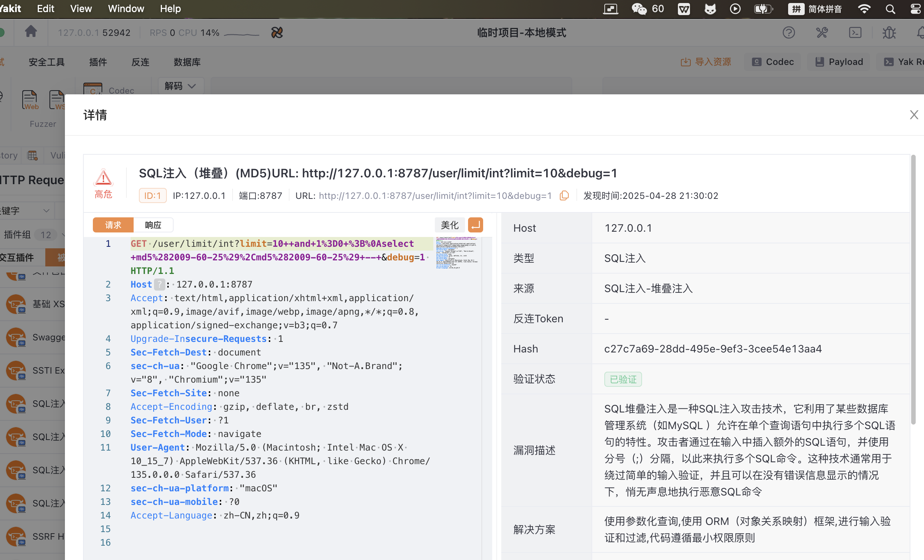The image size is (924, 560).
Task: Expand the 解码 decode dropdown
Action: 180,86
